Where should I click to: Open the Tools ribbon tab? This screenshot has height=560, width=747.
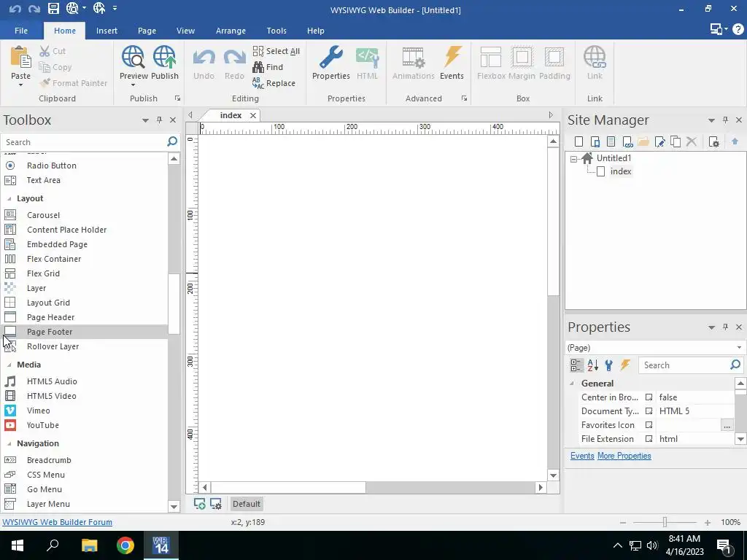coord(276,31)
